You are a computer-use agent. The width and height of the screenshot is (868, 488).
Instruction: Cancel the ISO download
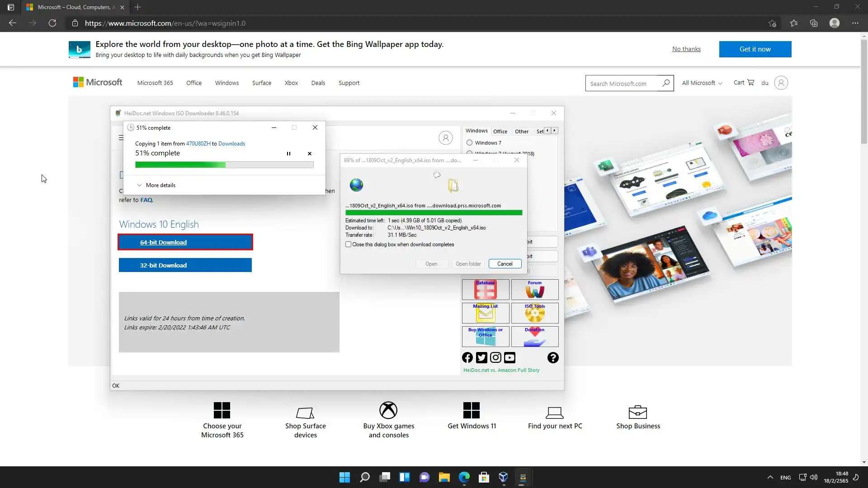(x=505, y=264)
